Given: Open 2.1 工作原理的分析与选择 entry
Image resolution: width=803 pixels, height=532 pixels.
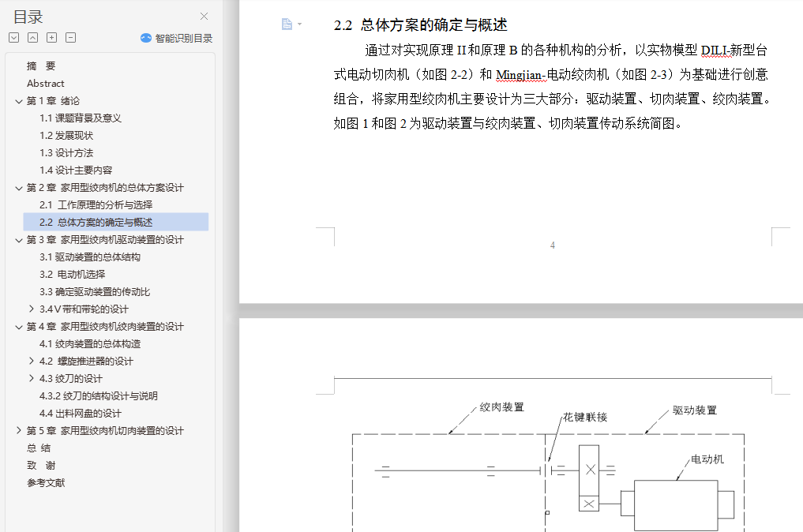Looking at the screenshot, I should tap(96, 204).
